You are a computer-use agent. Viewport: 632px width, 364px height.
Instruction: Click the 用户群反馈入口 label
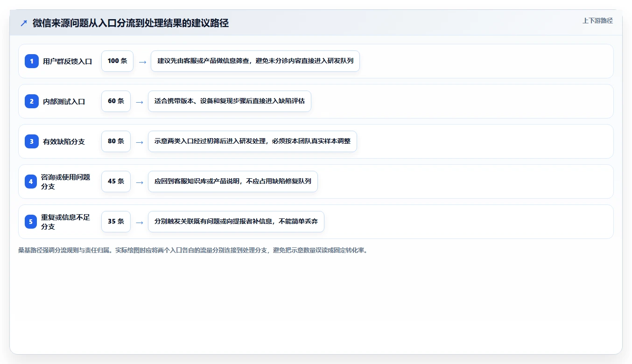68,61
